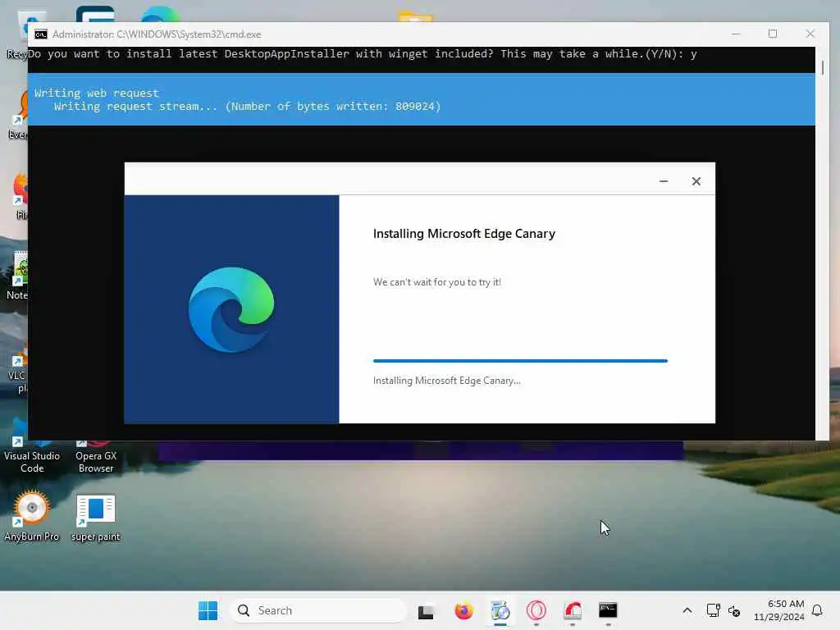Close the Edge Canary installer dialog
Image resolution: width=840 pixels, height=630 pixels.
click(x=696, y=181)
